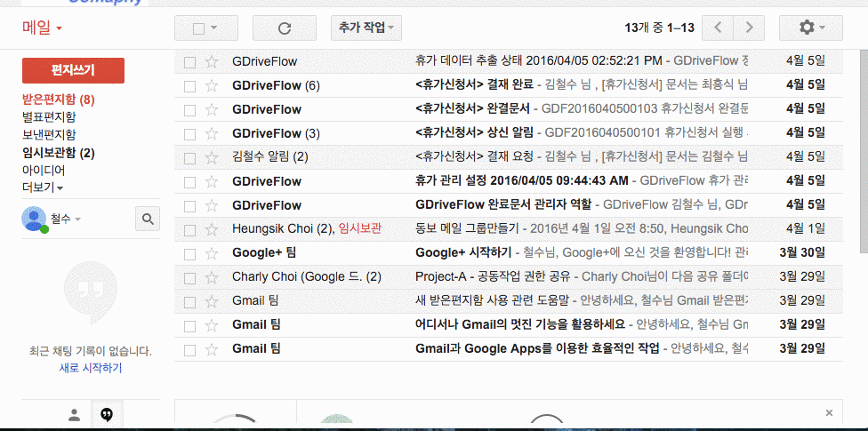Select the 휴가 데이터 추출 상태 email checkbox

point(190,62)
